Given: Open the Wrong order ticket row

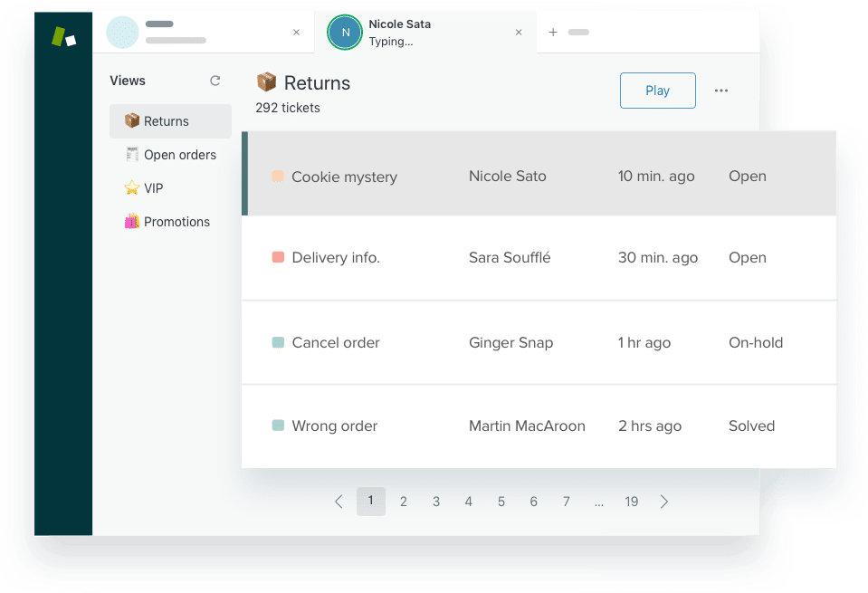Looking at the screenshot, I should 335,426.
